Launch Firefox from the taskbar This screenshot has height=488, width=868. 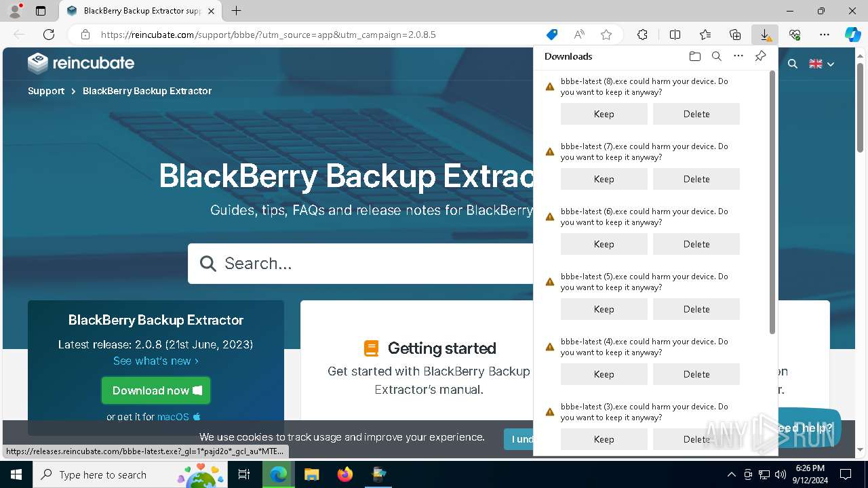(345, 474)
